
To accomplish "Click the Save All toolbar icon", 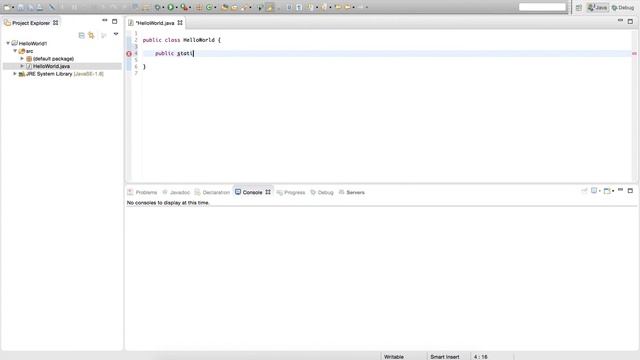I will pyautogui.click(x=31, y=7).
